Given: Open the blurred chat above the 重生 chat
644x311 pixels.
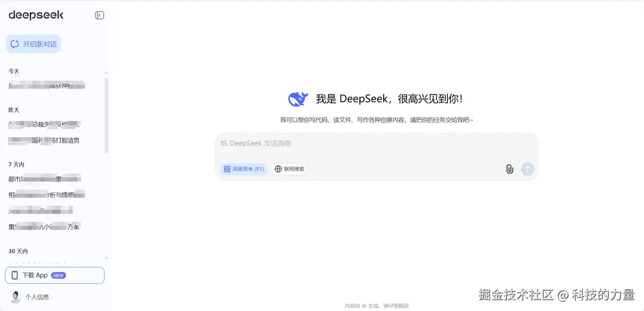Looking at the screenshot, I should 41,211.
